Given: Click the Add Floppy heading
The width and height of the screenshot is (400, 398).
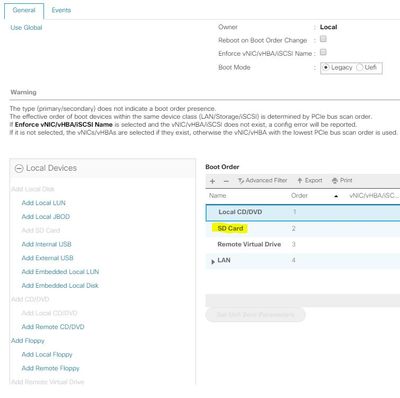Looking at the screenshot, I should coord(28,341).
